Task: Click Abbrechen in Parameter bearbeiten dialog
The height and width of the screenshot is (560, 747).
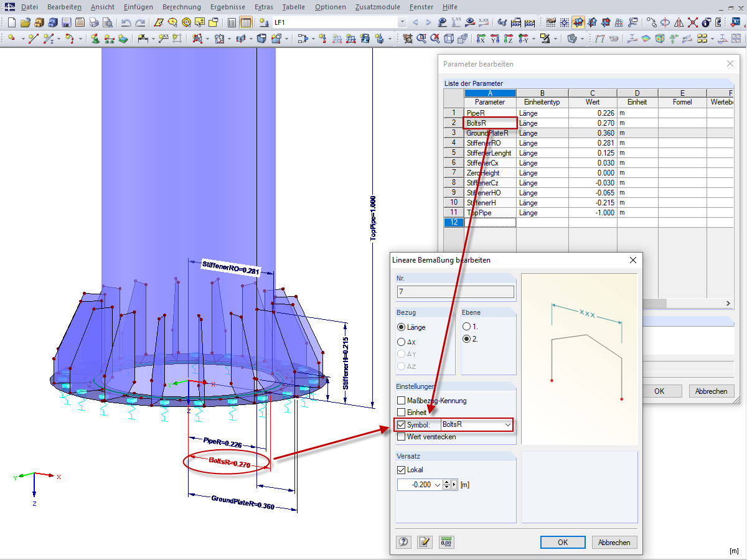Action: click(x=712, y=391)
